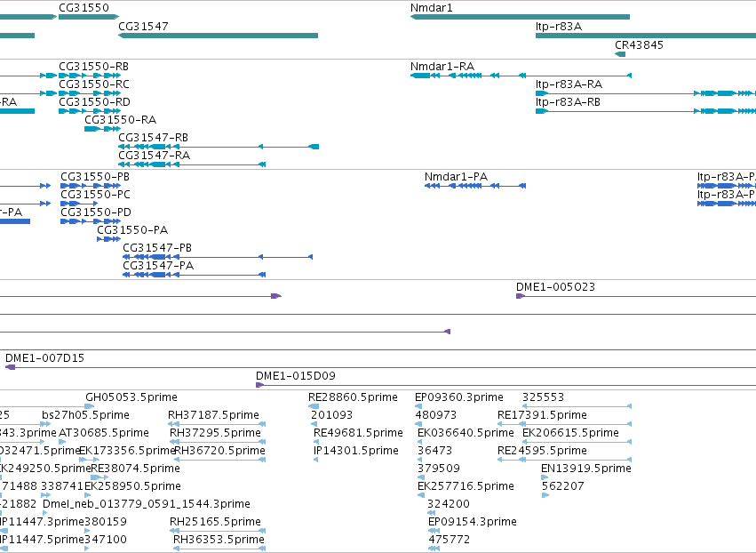Select EST label IP14301.5prime
This screenshot has width=756, height=553.
tap(356, 451)
